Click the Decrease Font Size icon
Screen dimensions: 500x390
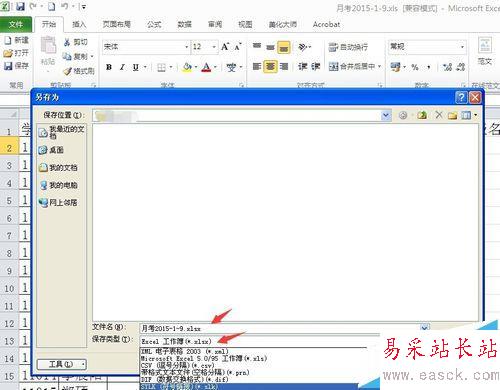click(237, 47)
